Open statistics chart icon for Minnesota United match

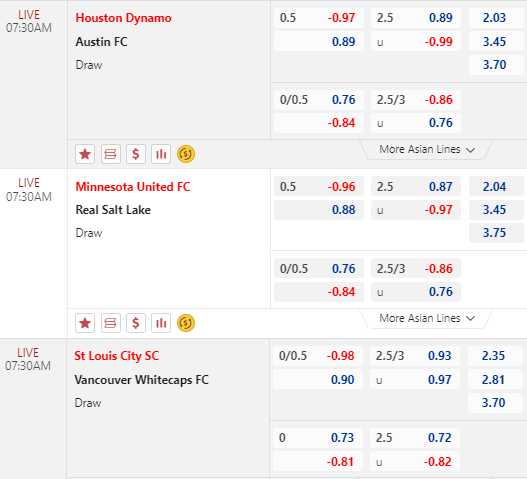(161, 323)
